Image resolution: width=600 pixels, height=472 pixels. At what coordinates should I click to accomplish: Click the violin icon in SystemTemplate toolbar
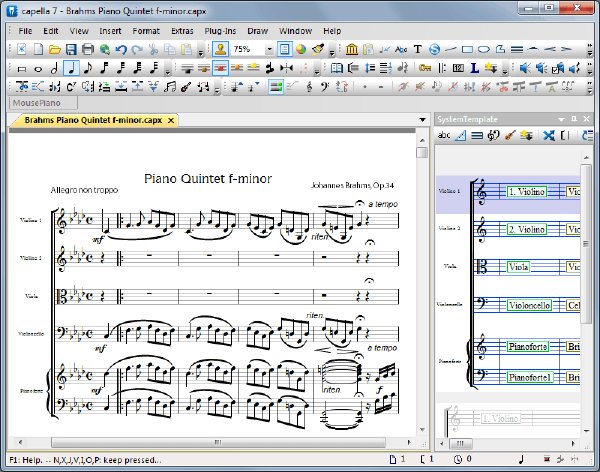coord(510,136)
